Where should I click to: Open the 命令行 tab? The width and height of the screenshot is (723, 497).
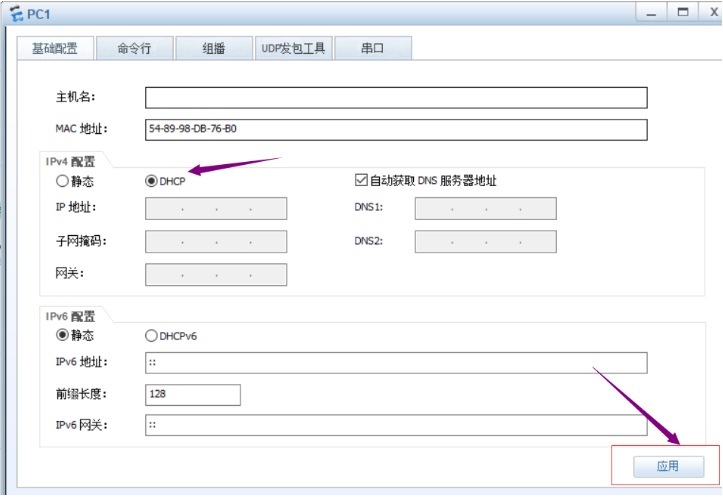(x=135, y=48)
